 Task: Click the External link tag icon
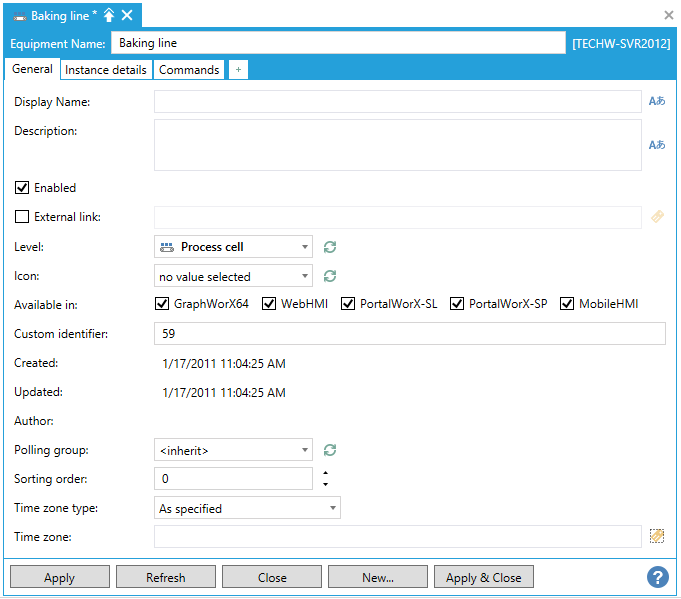tap(656, 217)
